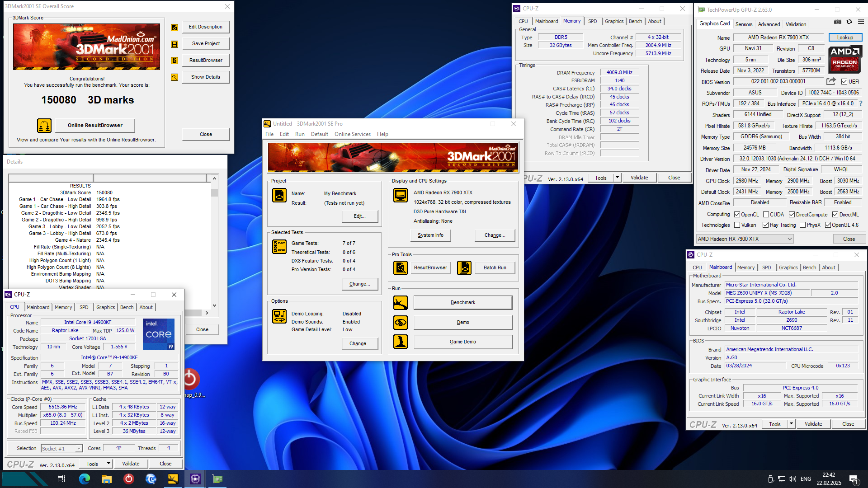This screenshot has width=868, height=488.
Task: Click the yellow Benchmark run icon
Action: click(401, 303)
